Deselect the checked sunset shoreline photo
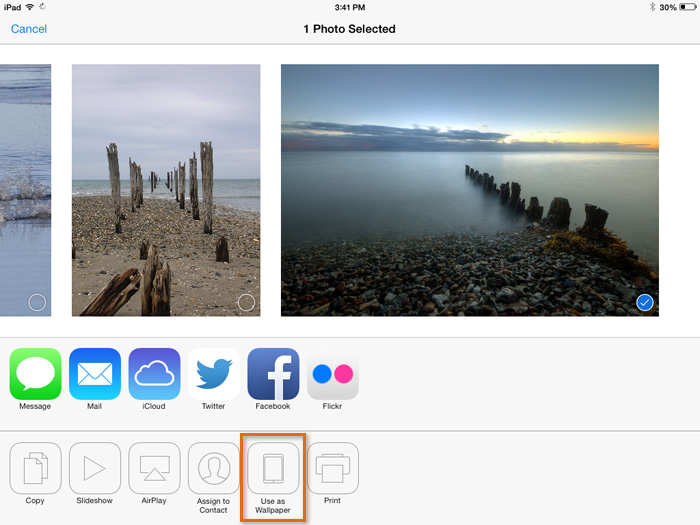 pos(645,303)
